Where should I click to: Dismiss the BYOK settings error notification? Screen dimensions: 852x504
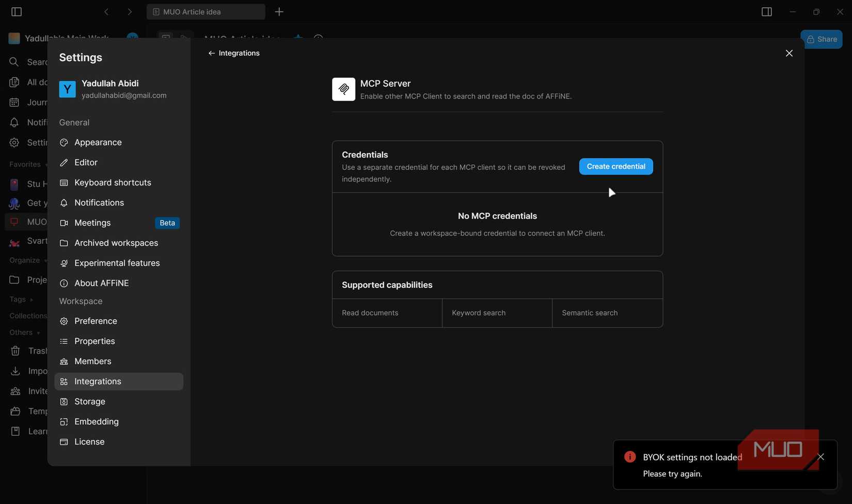pos(821,457)
